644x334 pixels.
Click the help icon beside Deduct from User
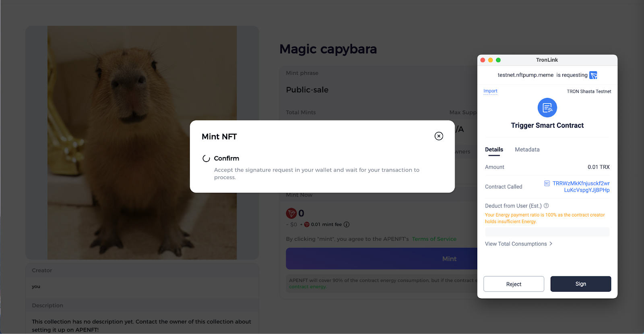click(546, 206)
